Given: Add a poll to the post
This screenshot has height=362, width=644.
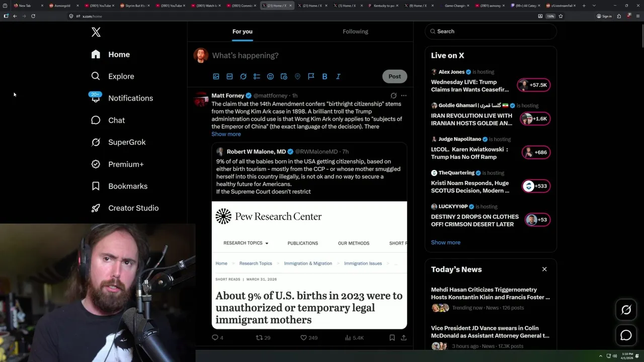Looking at the screenshot, I should (257, 76).
